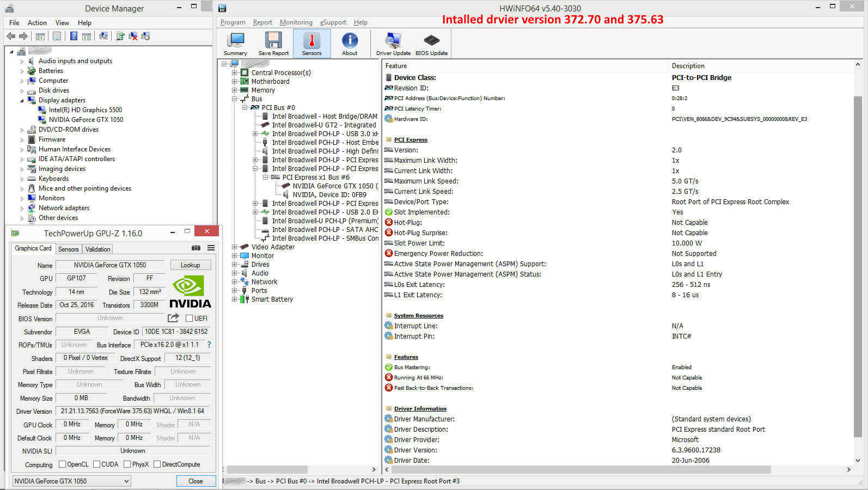The height and width of the screenshot is (490, 868).
Task: Select NVIDIA GeForce GTX 1050 in Device Manager
Action: [86, 120]
